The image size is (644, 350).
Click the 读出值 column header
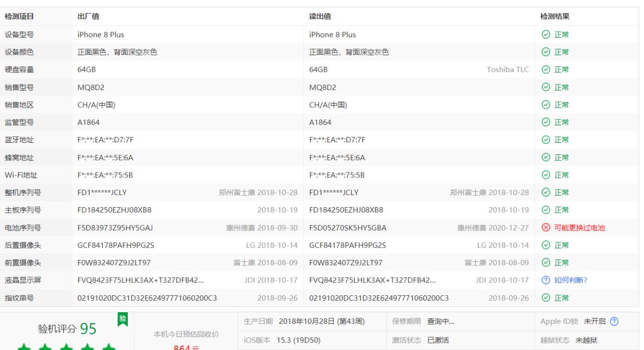pos(320,17)
